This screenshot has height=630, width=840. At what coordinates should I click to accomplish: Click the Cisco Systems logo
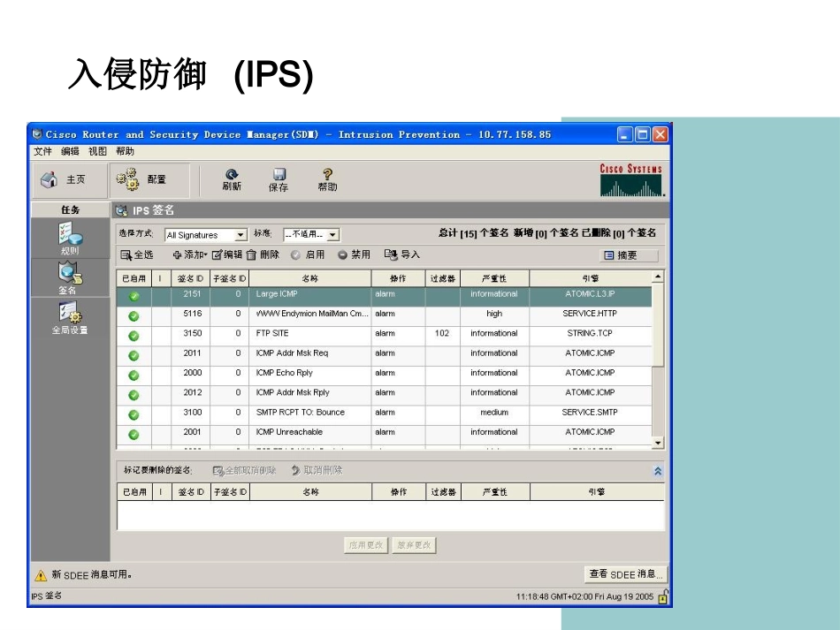[x=631, y=180]
